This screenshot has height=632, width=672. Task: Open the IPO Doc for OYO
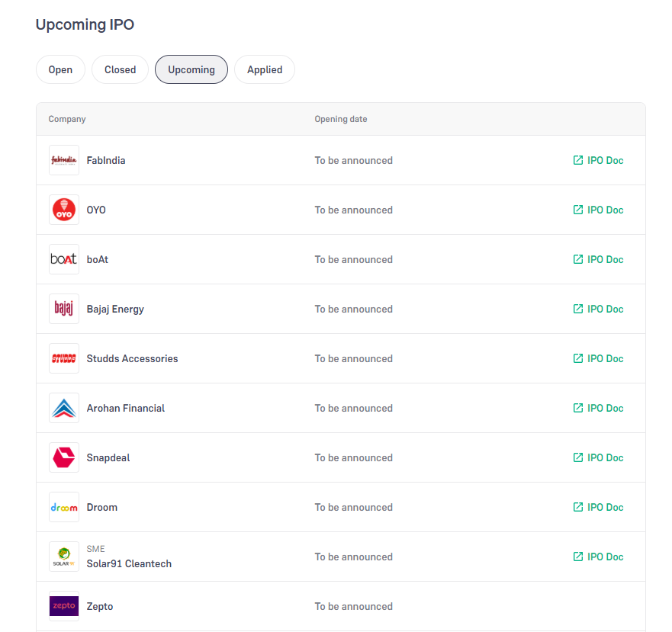pos(598,210)
